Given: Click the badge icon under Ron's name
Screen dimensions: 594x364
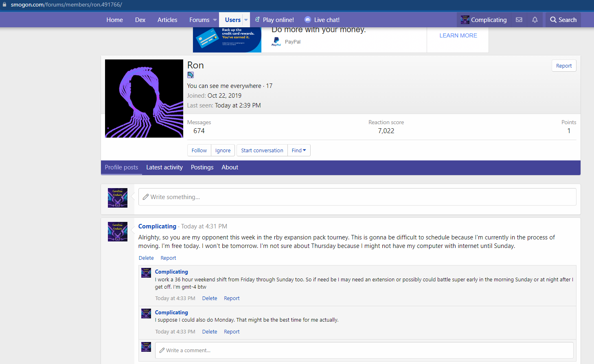Looking at the screenshot, I should (191, 75).
